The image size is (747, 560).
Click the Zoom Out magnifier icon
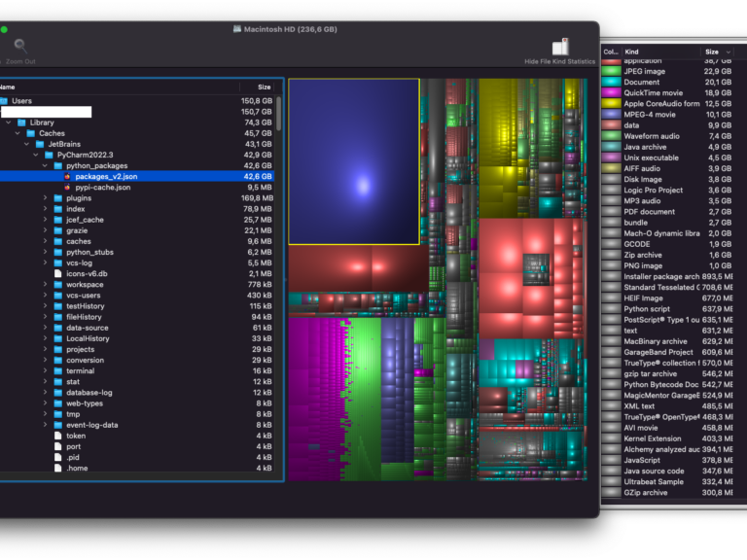click(19, 45)
